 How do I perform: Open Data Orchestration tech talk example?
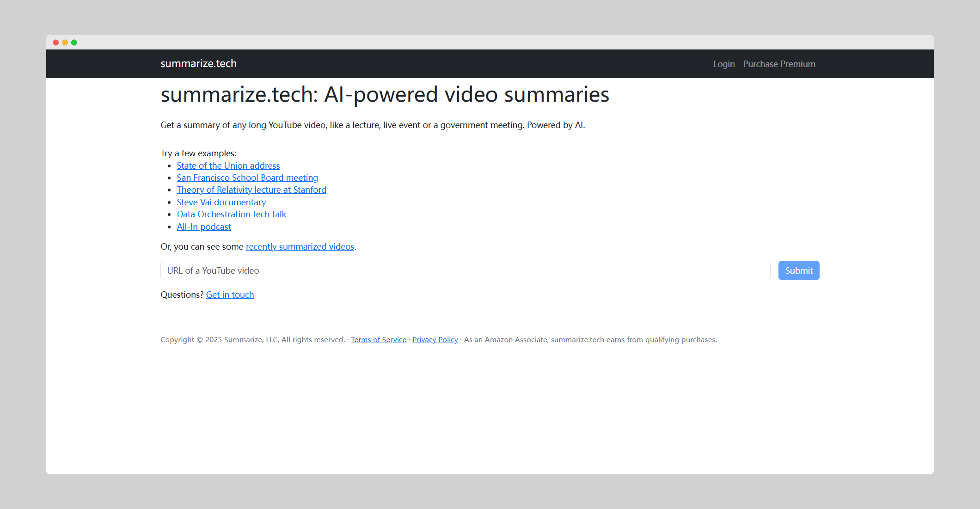232,214
